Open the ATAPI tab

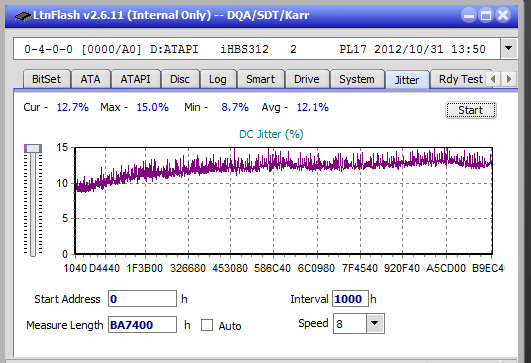[135, 79]
